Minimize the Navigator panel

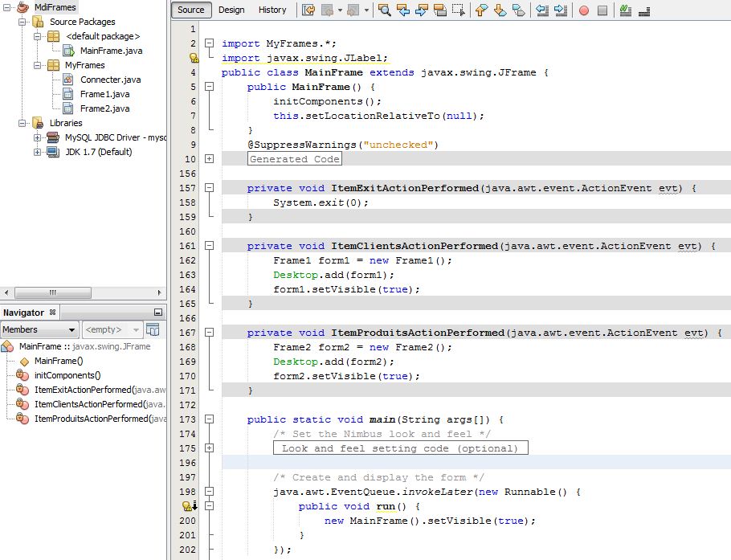coord(158,313)
